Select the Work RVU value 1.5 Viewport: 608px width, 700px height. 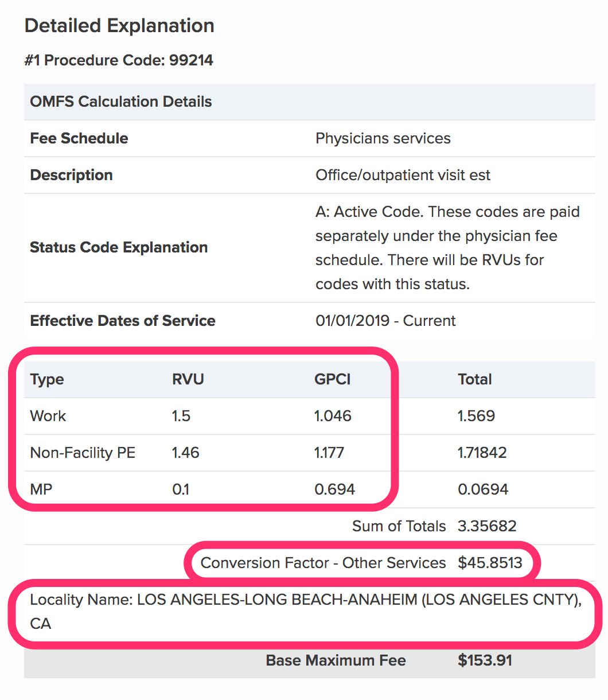tap(181, 416)
